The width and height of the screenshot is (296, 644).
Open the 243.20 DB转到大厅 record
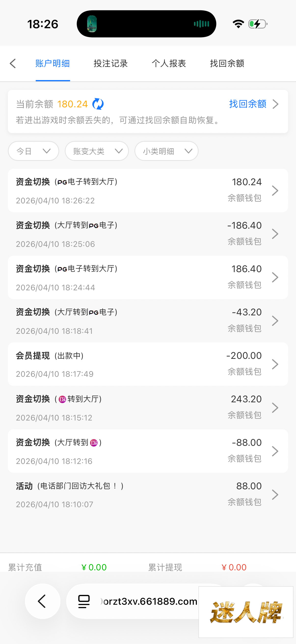point(125,408)
